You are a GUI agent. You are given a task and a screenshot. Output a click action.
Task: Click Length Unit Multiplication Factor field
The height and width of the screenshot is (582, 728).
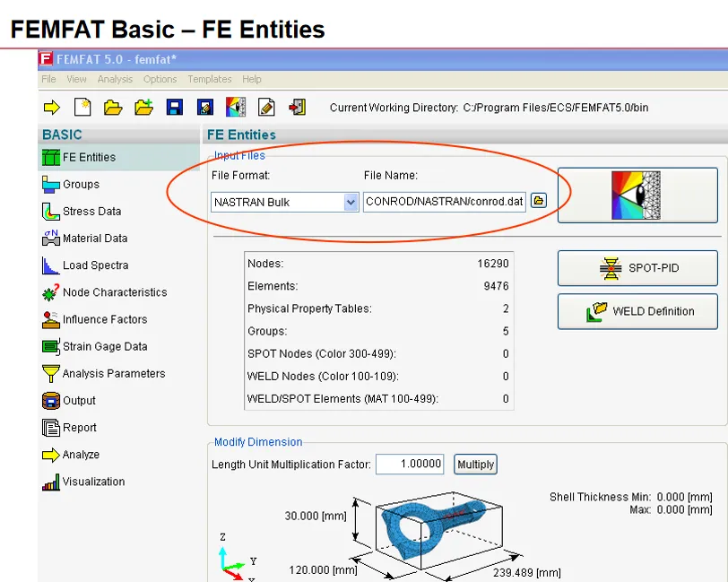click(x=410, y=464)
